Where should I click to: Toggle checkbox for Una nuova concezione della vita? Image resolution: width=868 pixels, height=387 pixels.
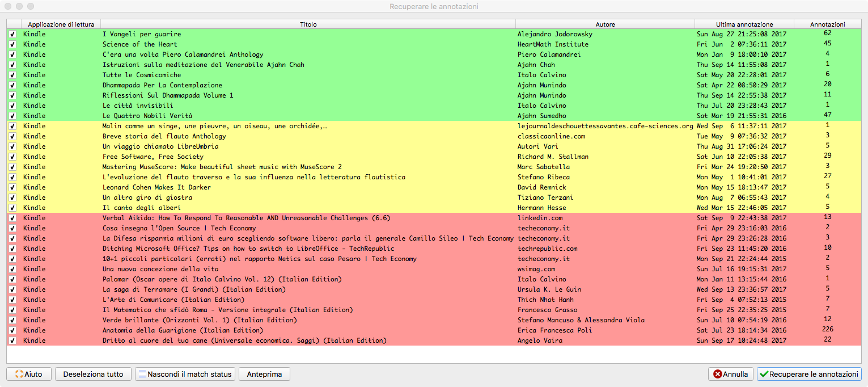[12, 269]
